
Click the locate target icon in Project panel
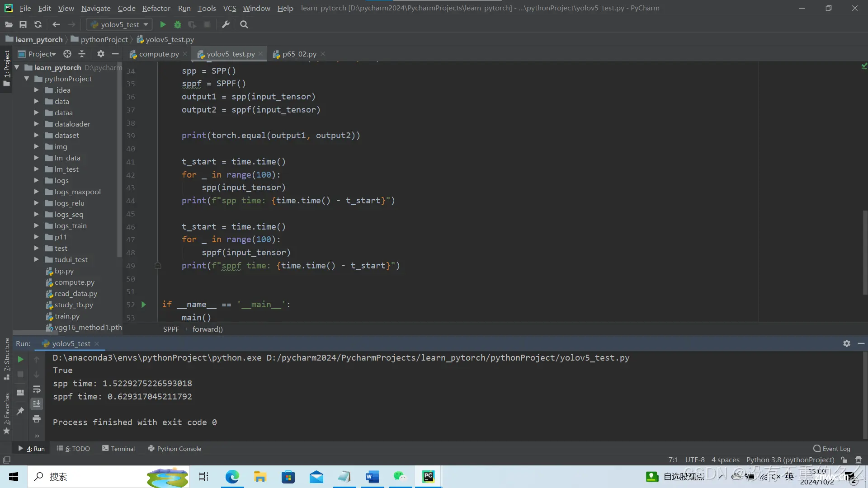click(67, 54)
